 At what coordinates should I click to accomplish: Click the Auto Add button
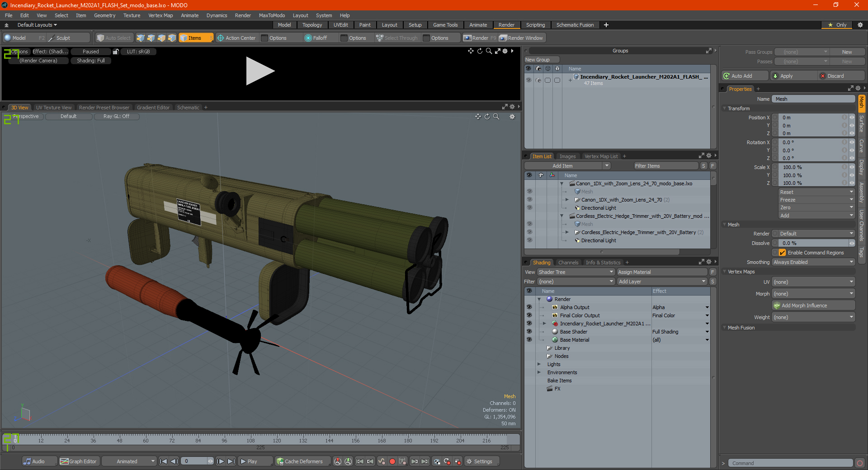745,76
